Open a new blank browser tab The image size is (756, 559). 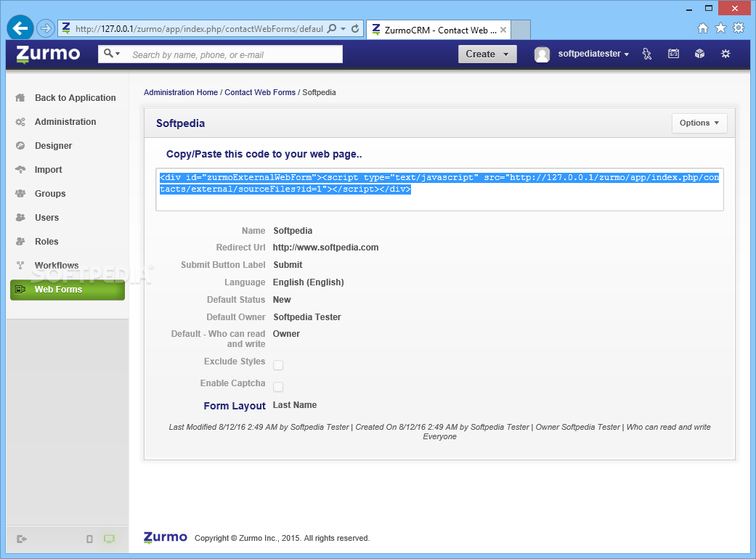pos(521,30)
